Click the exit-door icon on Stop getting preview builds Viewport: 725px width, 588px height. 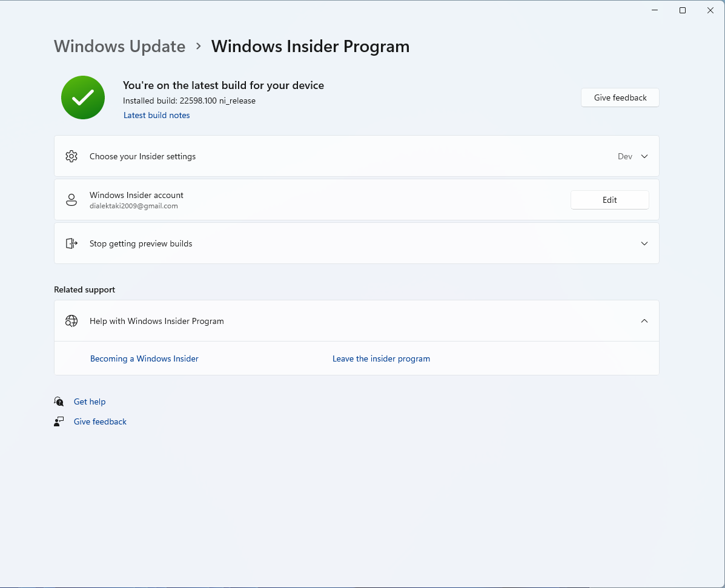point(71,243)
